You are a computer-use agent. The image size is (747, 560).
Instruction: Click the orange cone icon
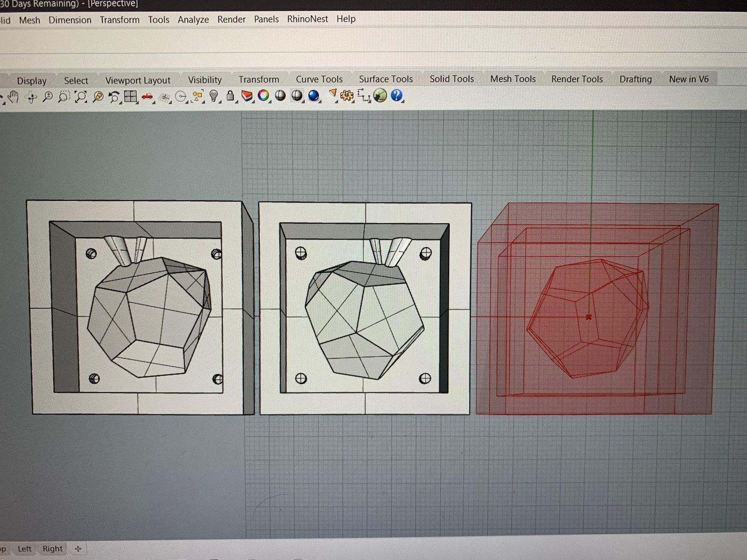[333, 95]
